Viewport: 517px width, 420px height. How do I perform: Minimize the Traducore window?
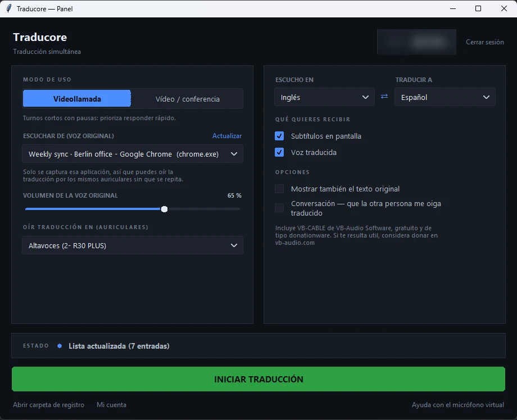(453, 8)
